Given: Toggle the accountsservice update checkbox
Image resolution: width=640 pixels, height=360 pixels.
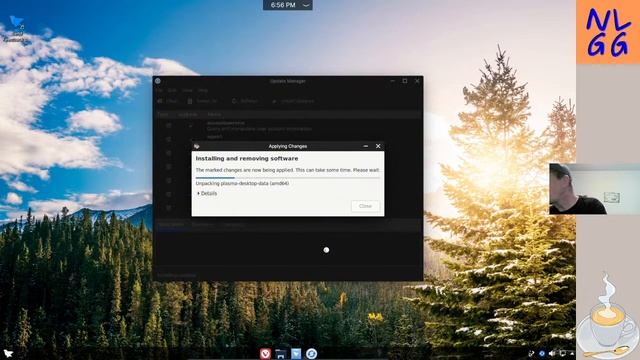Looking at the screenshot, I should (169, 126).
